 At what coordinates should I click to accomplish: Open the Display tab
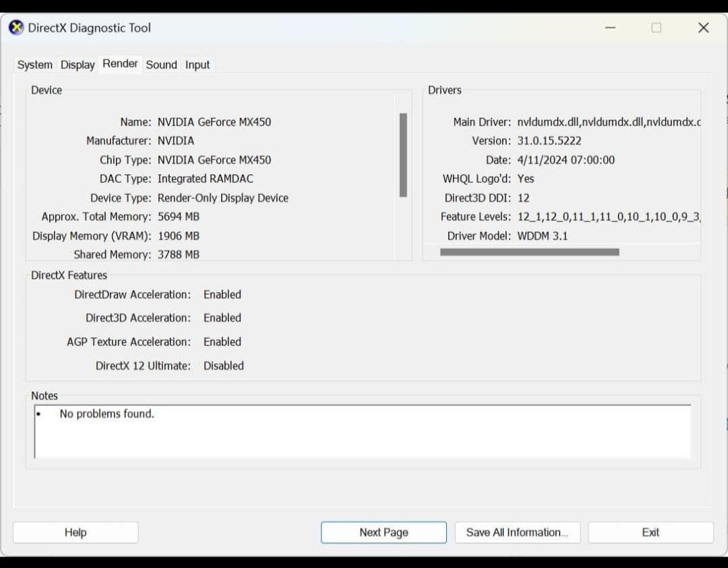[77, 65]
